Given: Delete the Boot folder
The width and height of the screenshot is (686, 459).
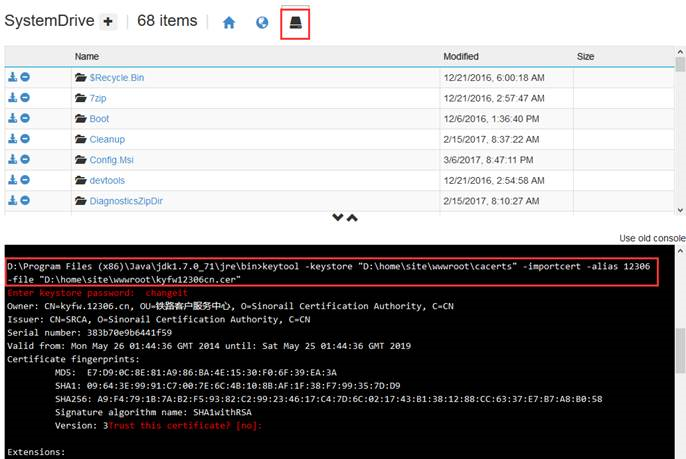Looking at the screenshot, I should (25, 119).
